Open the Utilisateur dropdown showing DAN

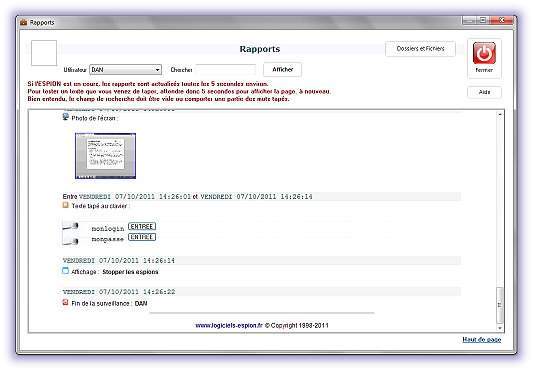(125, 70)
